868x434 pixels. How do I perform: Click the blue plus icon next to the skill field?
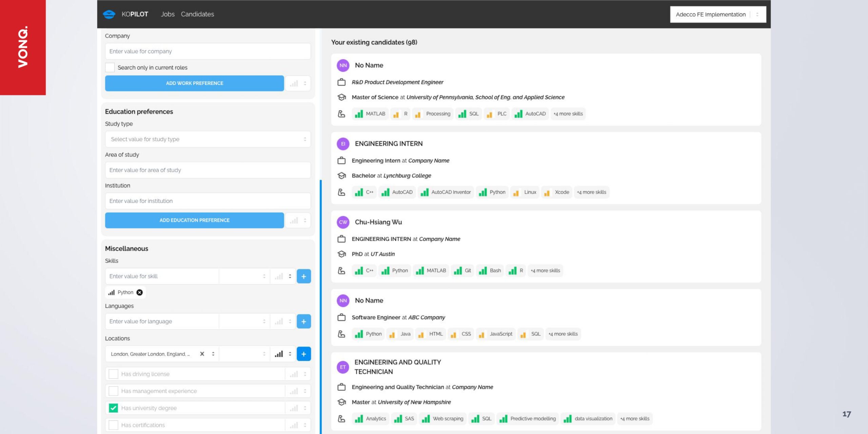(x=303, y=276)
